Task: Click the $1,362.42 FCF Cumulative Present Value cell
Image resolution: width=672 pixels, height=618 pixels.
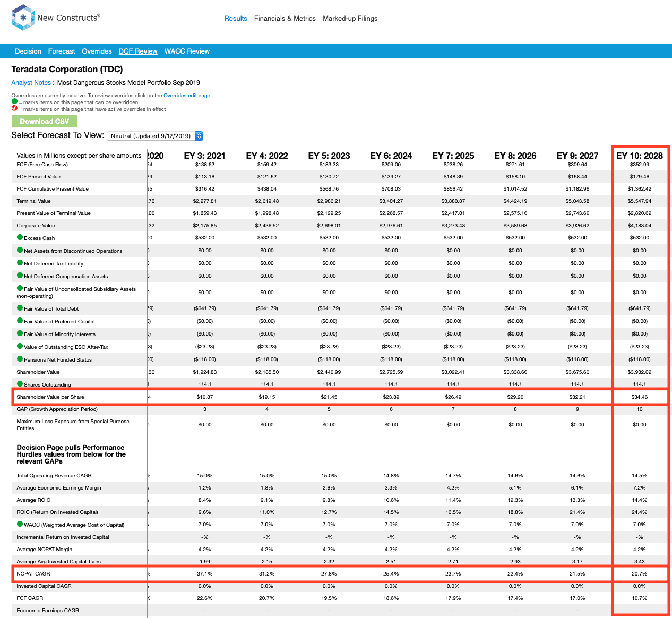Action: tap(640, 189)
